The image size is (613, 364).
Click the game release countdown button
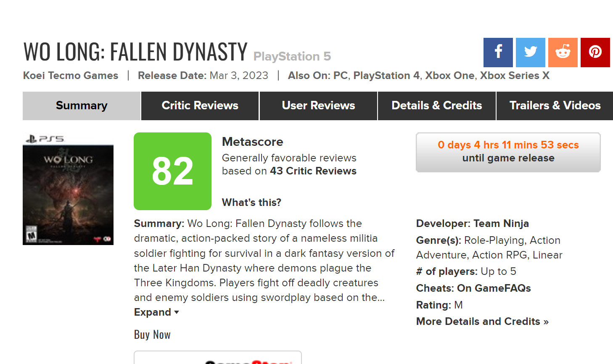click(508, 152)
